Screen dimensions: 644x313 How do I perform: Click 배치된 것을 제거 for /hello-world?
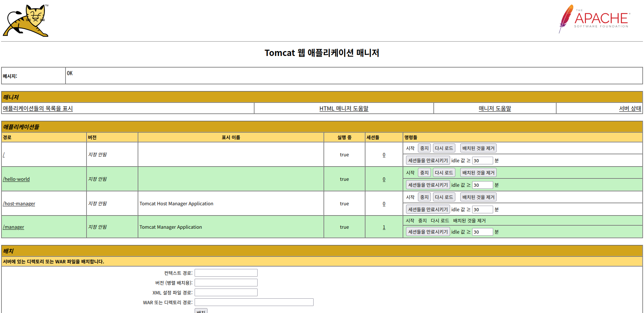(x=478, y=173)
